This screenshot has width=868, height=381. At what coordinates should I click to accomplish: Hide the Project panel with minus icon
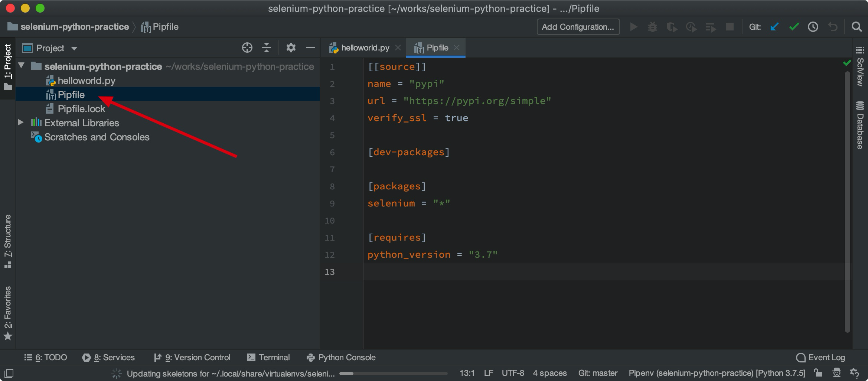[x=310, y=48]
